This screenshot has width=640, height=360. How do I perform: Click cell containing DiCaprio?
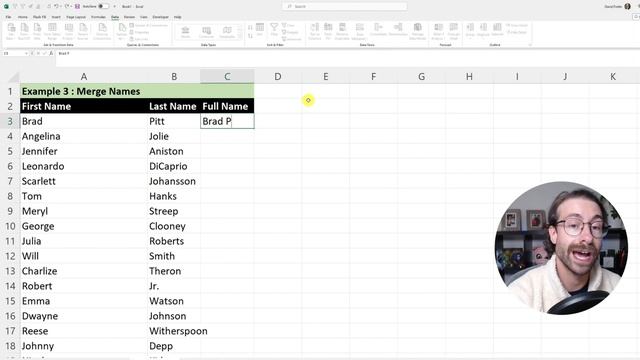pos(174,166)
